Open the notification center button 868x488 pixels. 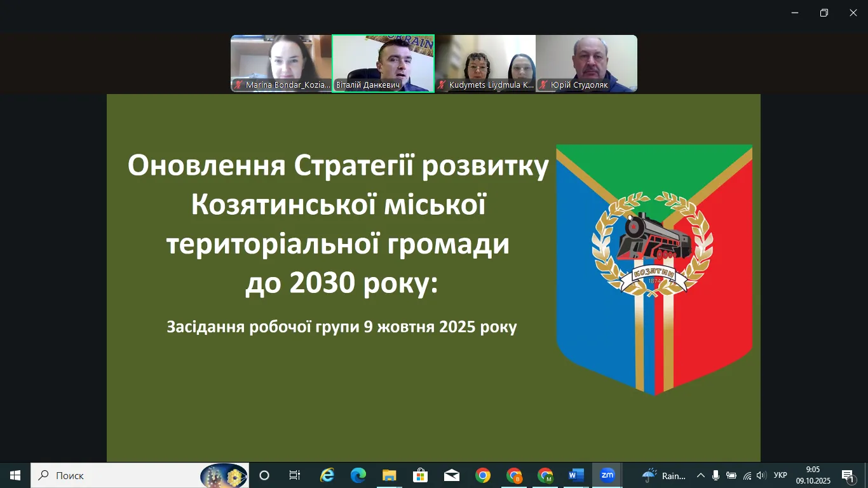click(x=848, y=475)
